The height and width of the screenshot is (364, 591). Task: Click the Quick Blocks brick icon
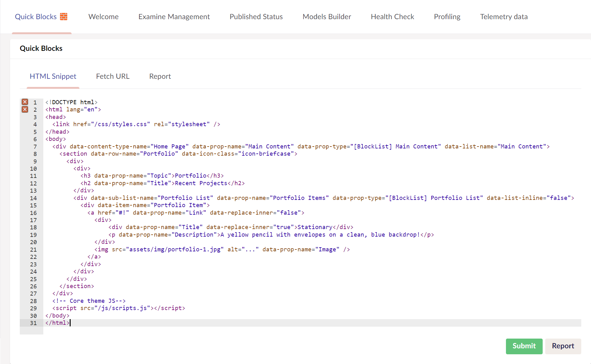click(x=64, y=17)
